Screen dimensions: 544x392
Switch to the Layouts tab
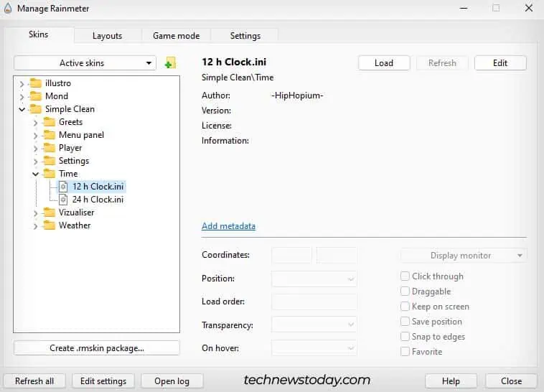(107, 35)
